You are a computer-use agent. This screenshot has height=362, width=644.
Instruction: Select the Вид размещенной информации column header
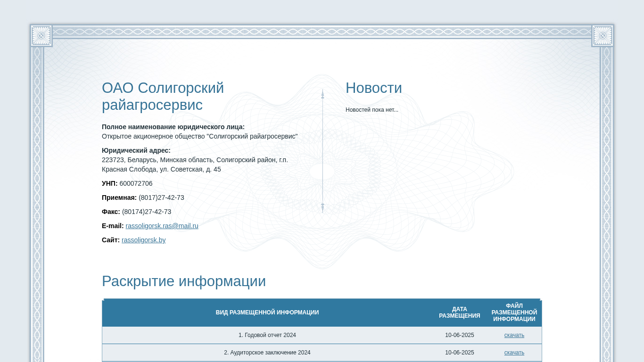(x=267, y=313)
